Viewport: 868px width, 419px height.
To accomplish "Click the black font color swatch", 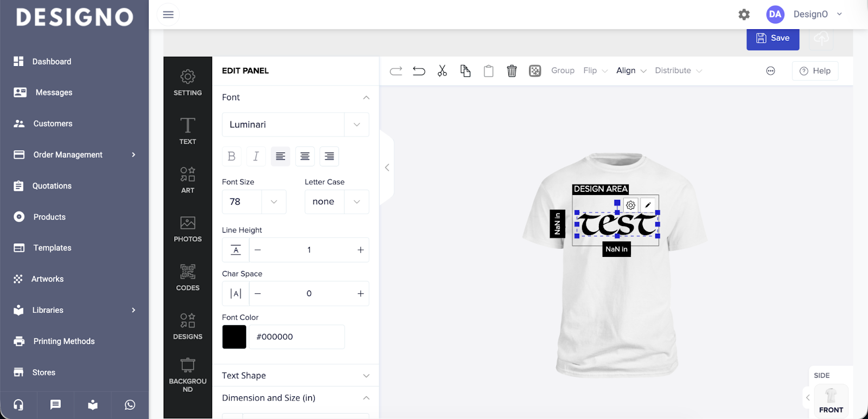I will coord(234,337).
